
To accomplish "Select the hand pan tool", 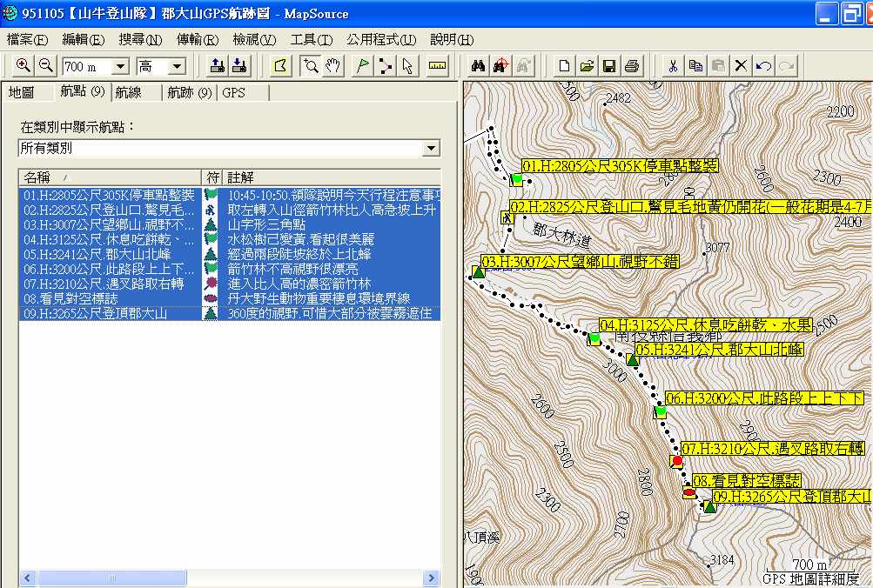I will coord(333,66).
